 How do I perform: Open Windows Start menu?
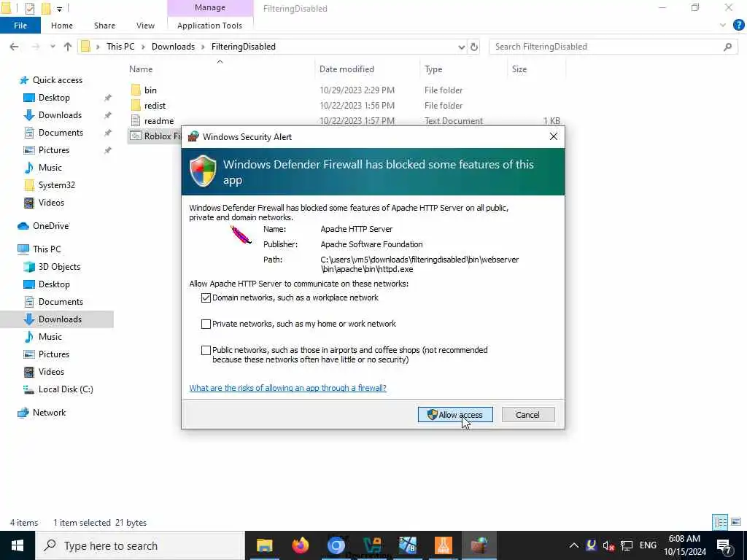18,545
